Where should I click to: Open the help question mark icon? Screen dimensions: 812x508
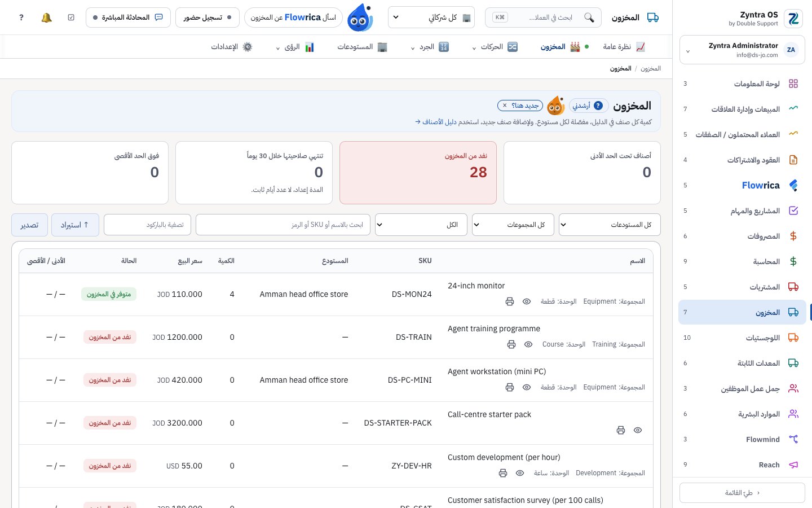pyautogui.click(x=21, y=17)
